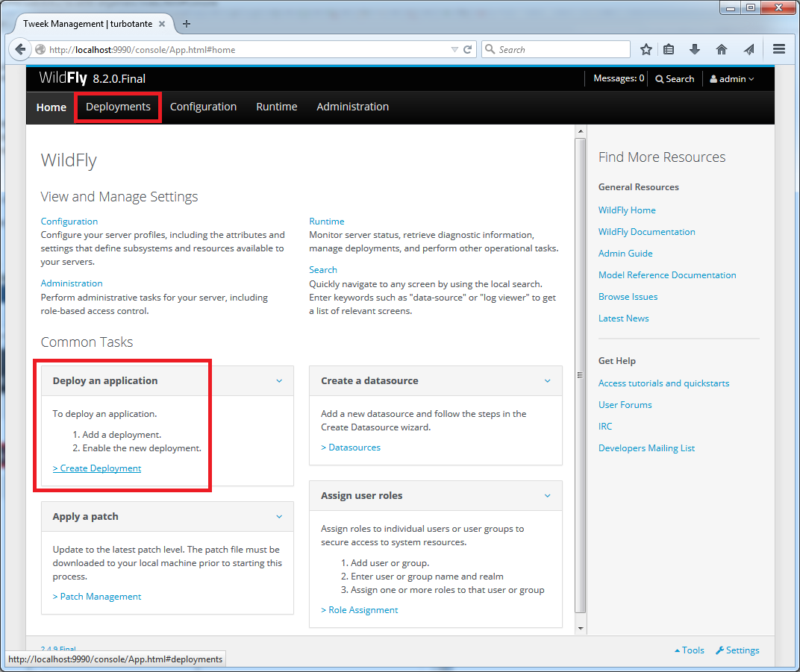This screenshot has height=672, width=800.
Task: Click the scrollbar up arrow
Action: [x=580, y=131]
